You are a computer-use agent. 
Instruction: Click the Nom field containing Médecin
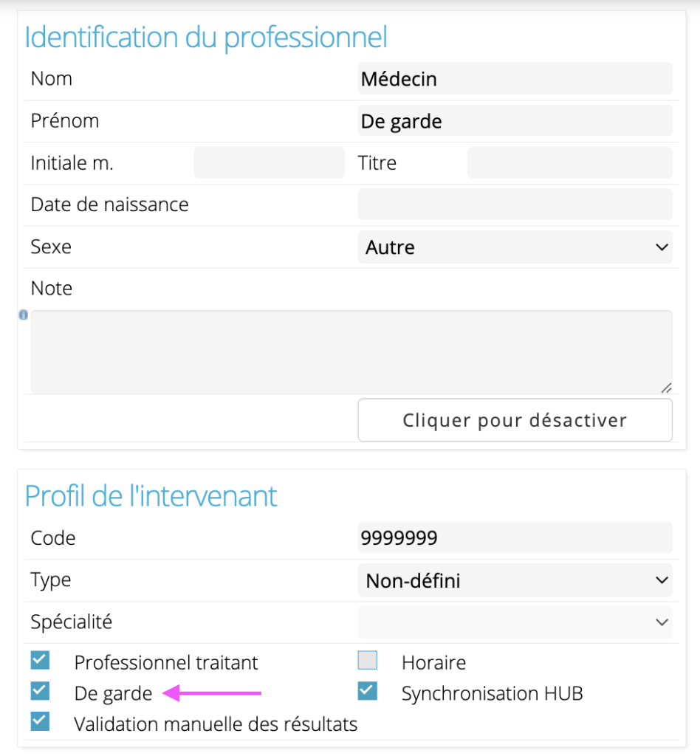point(515,78)
